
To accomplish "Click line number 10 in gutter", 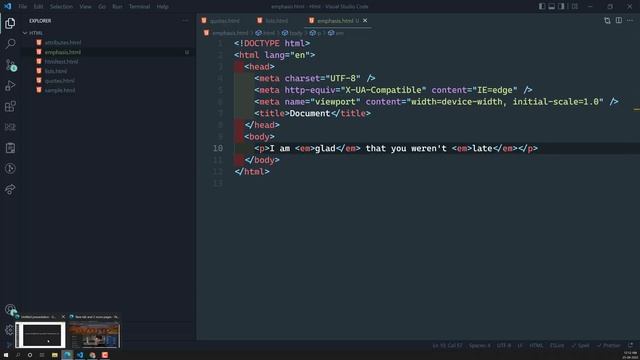I will point(218,148).
